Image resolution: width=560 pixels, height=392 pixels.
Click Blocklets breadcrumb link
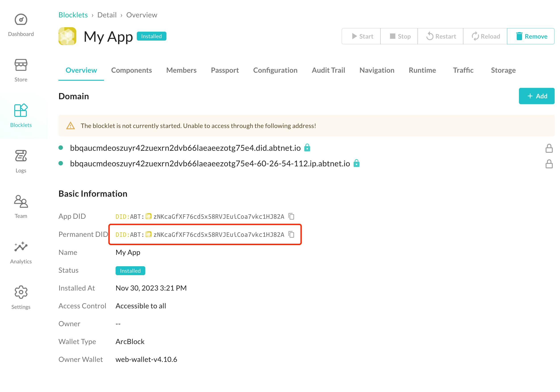pos(73,15)
